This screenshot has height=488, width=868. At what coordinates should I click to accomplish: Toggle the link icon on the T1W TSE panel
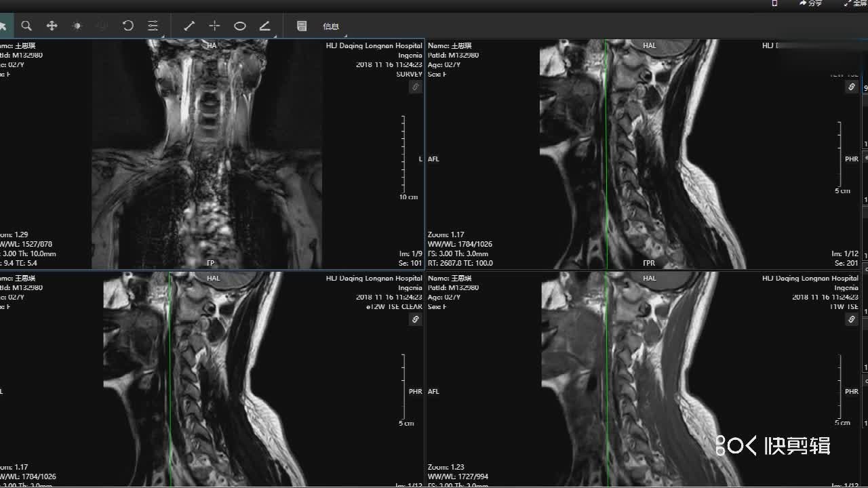coord(852,320)
